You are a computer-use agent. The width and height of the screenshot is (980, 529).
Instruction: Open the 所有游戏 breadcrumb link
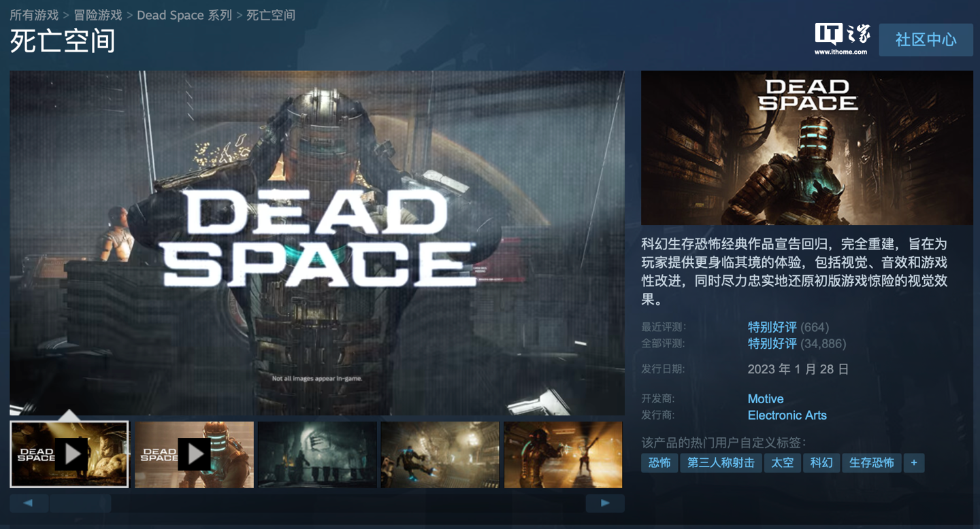coord(34,15)
